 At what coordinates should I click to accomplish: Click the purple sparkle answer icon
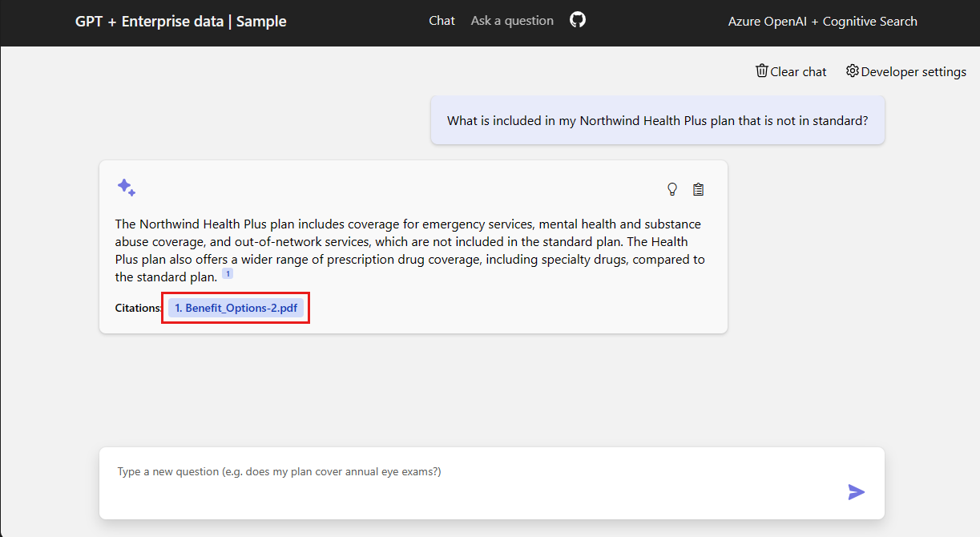click(x=126, y=188)
